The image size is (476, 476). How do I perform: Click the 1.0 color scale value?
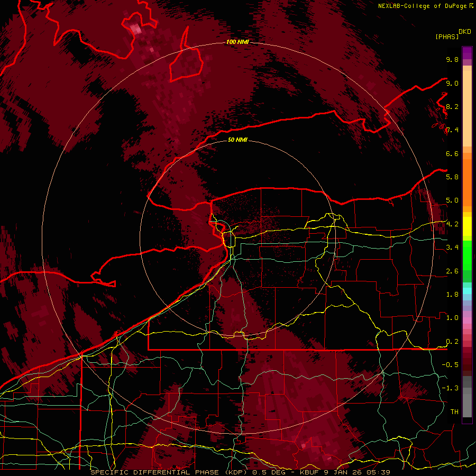(x=452, y=318)
